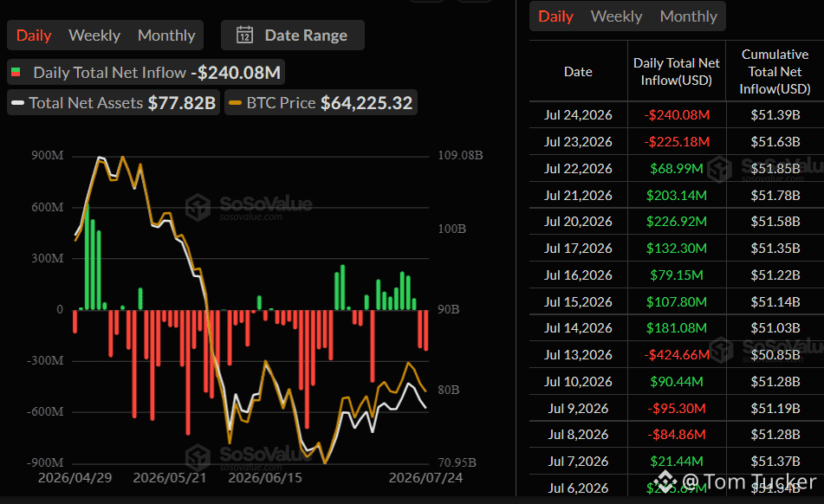Select the Jul 7,2026 date cell
This screenshot has height=504, width=824.
tap(578, 461)
